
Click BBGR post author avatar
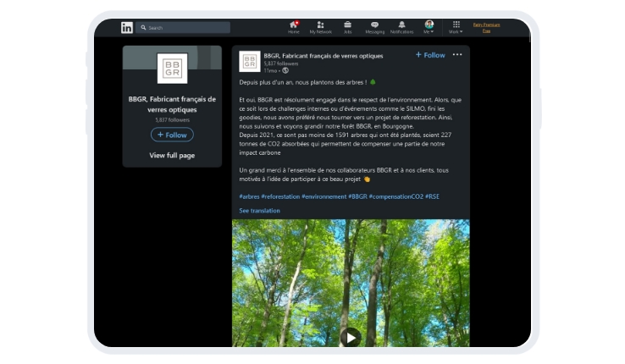click(250, 61)
